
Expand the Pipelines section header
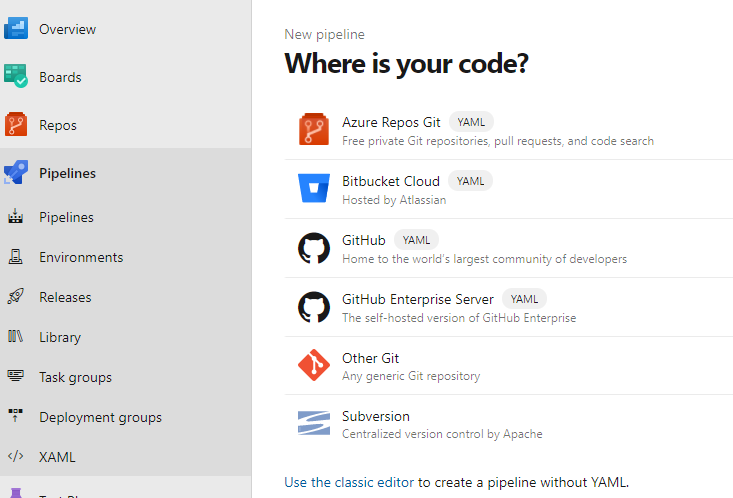click(67, 173)
